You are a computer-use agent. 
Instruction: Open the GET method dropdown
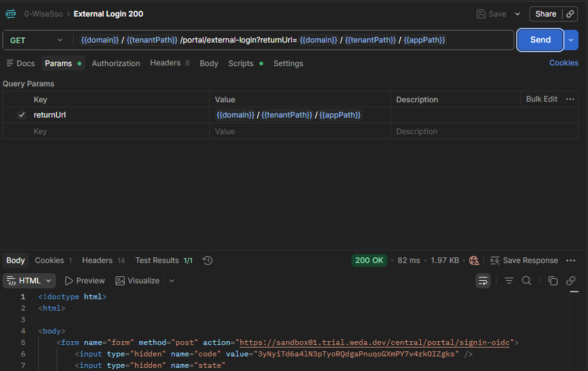(x=36, y=40)
